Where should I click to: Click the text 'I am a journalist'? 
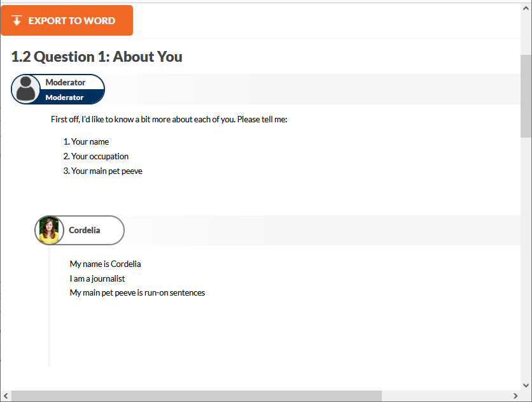tap(97, 278)
